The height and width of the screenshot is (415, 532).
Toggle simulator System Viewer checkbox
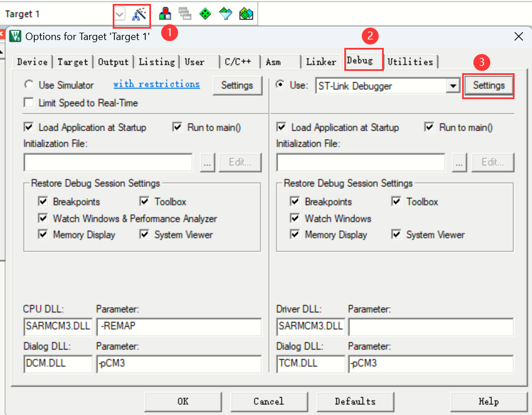[x=144, y=234]
